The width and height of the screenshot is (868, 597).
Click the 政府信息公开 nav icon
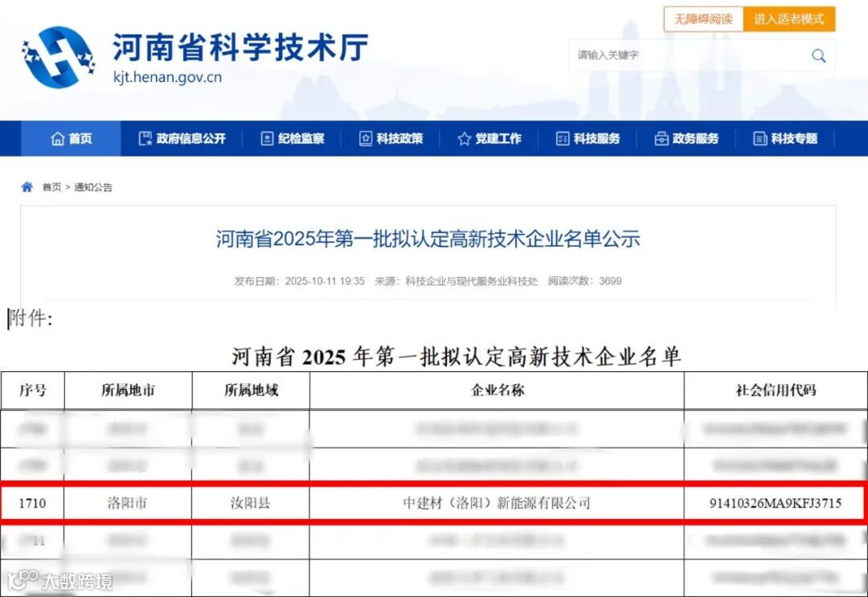pos(145,138)
